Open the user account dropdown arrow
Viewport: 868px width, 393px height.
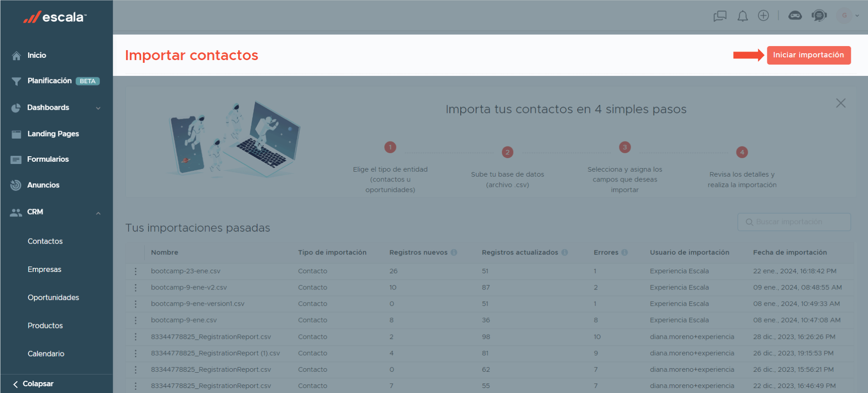pos(857,16)
